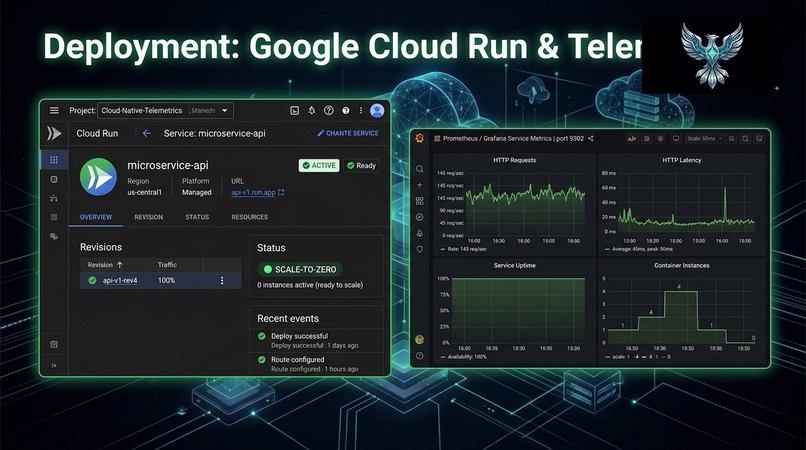Toggle the Rate: 145 req/sec legend entry
The width and height of the screenshot is (806, 450).
(x=464, y=249)
